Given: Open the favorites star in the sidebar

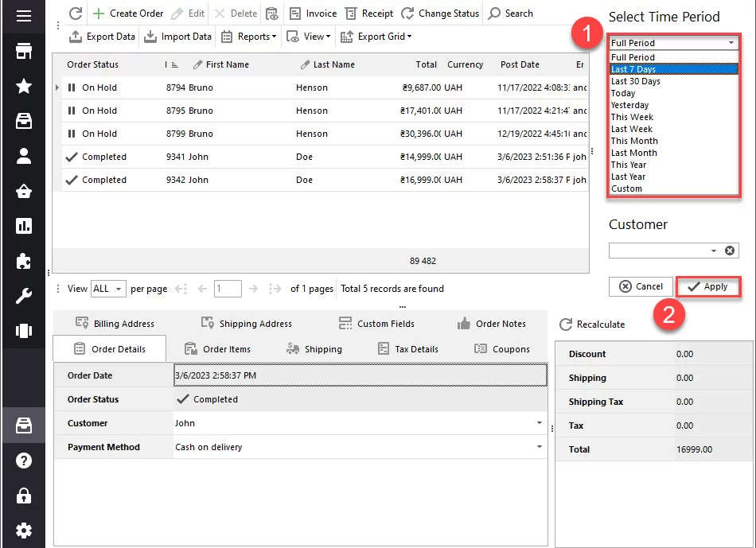Looking at the screenshot, I should coord(24,87).
